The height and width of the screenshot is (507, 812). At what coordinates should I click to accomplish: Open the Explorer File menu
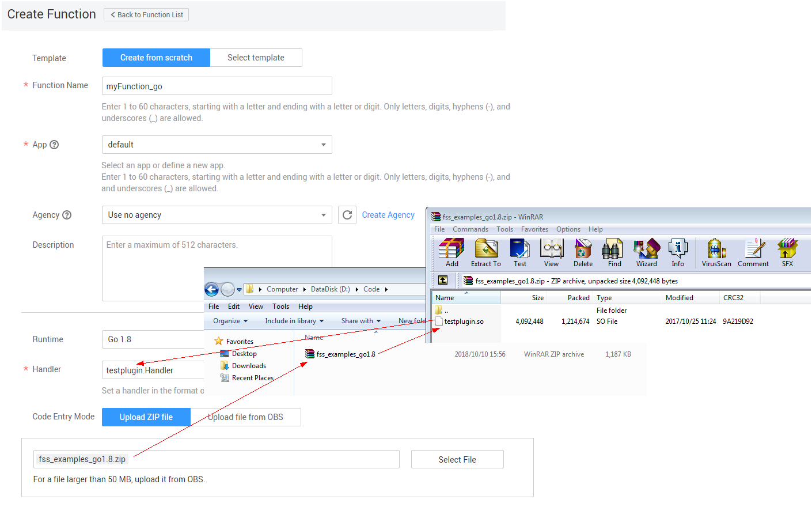[x=214, y=307]
